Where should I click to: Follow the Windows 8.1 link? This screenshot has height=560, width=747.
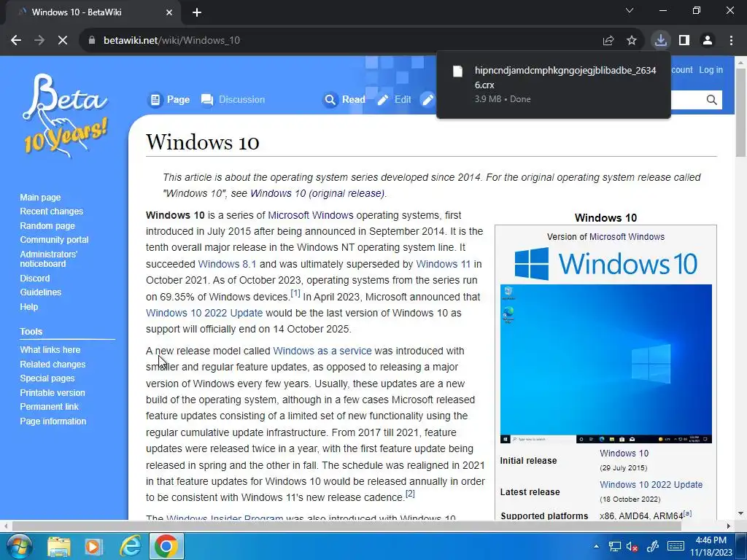tap(227, 264)
